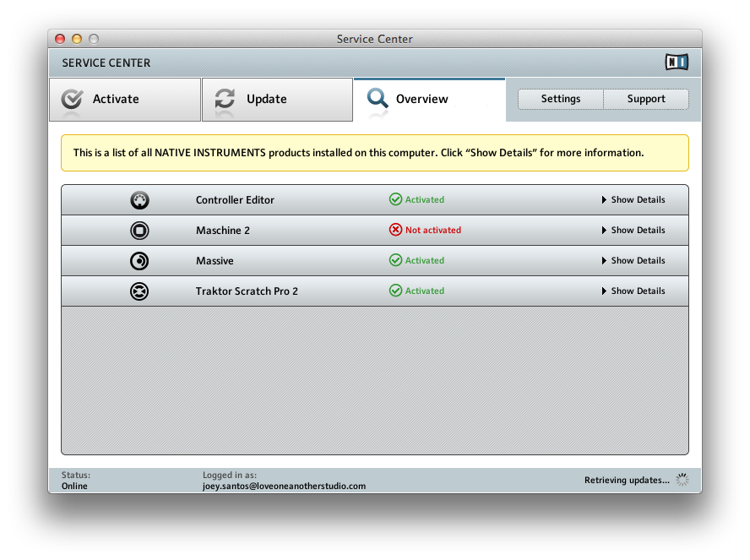Expand Show Details for Maschine 2
Viewport: 750px width, 560px height.
click(x=633, y=231)
